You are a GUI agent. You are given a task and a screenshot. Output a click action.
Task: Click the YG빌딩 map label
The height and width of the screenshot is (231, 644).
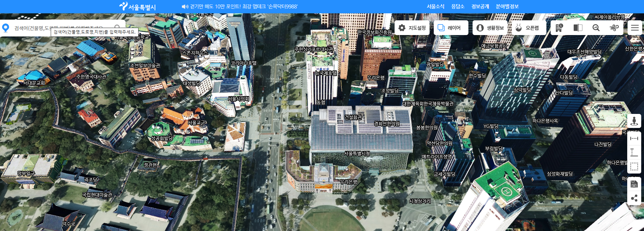tap(491, 126)
